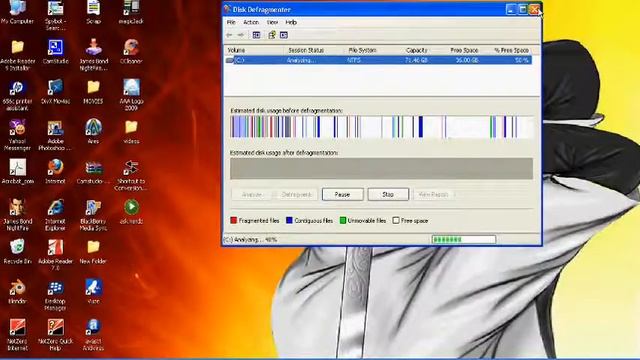Launch Spybot Search desktop shortcut
This screenshot has width=640, height=360.
coord(56,15)
